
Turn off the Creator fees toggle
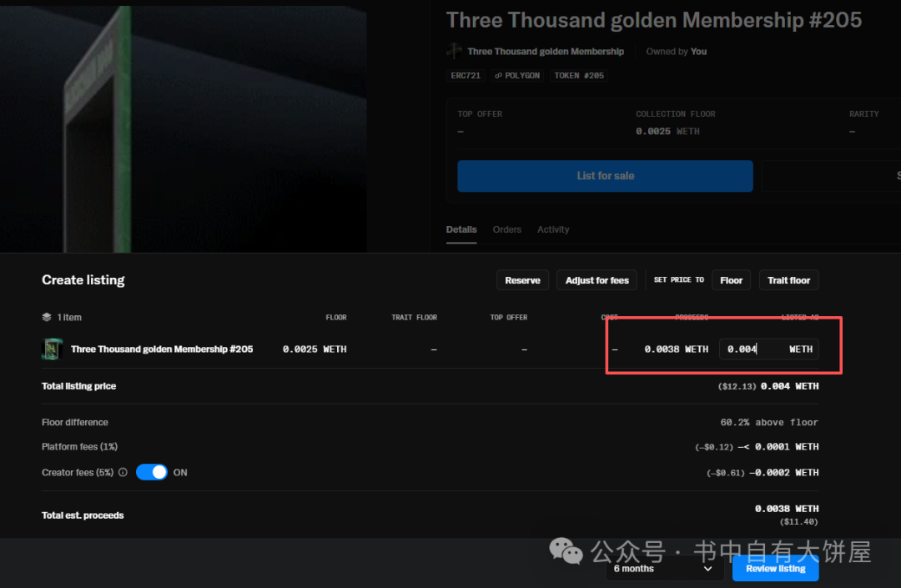[x=152, y=472]
